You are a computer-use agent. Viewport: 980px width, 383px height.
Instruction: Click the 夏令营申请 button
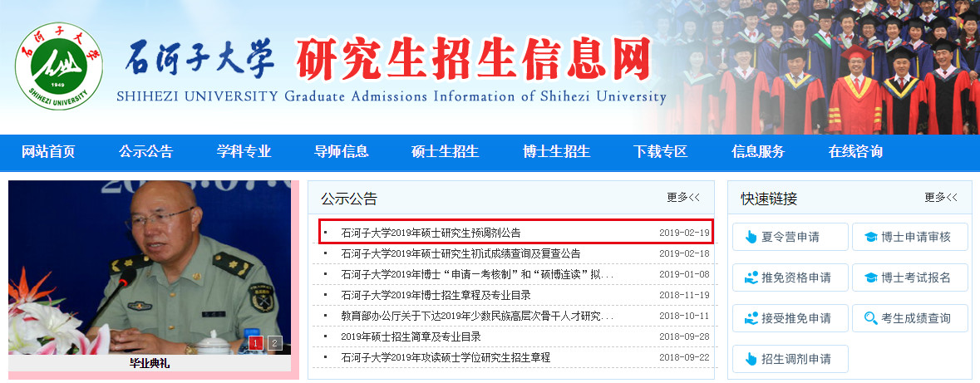coord(790,237)
